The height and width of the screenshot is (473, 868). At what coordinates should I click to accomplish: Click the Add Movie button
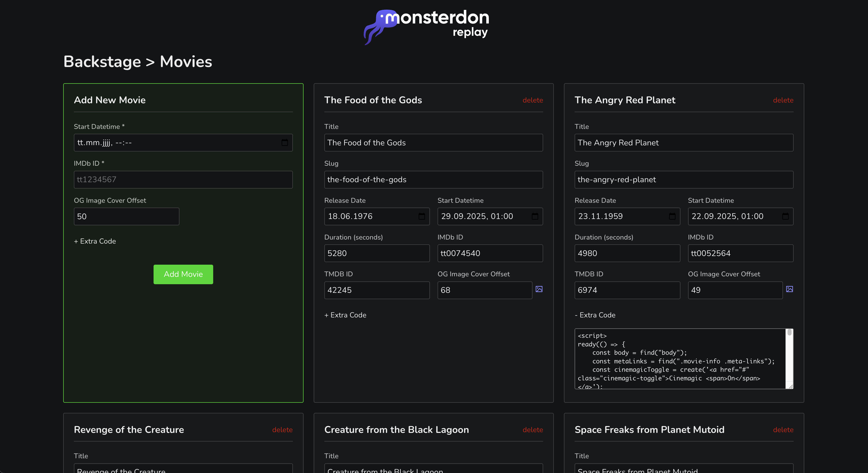[183, 274]
